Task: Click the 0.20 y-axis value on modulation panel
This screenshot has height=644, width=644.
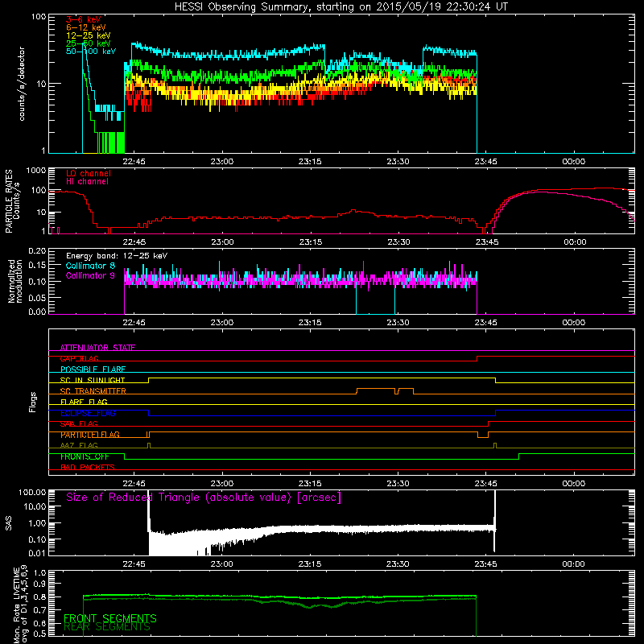Action: (x=37, y=251)
